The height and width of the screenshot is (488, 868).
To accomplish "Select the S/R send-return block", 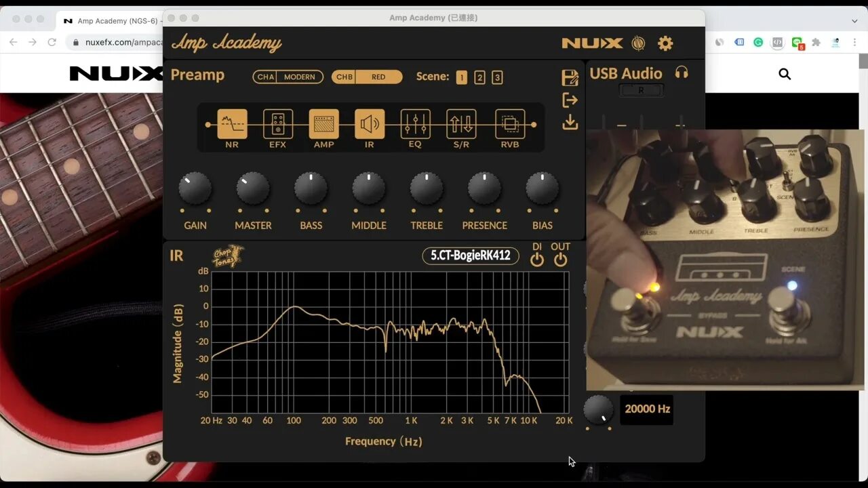I will [461, 124].
